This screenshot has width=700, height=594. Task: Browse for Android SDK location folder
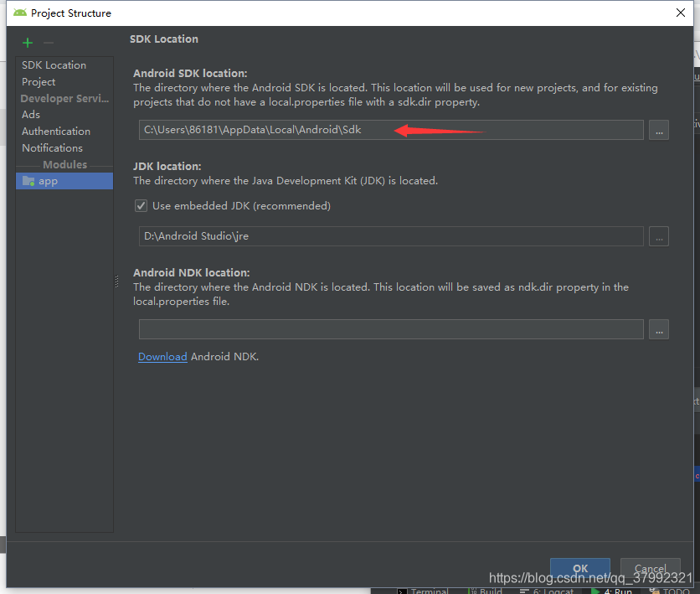(658, 130)
